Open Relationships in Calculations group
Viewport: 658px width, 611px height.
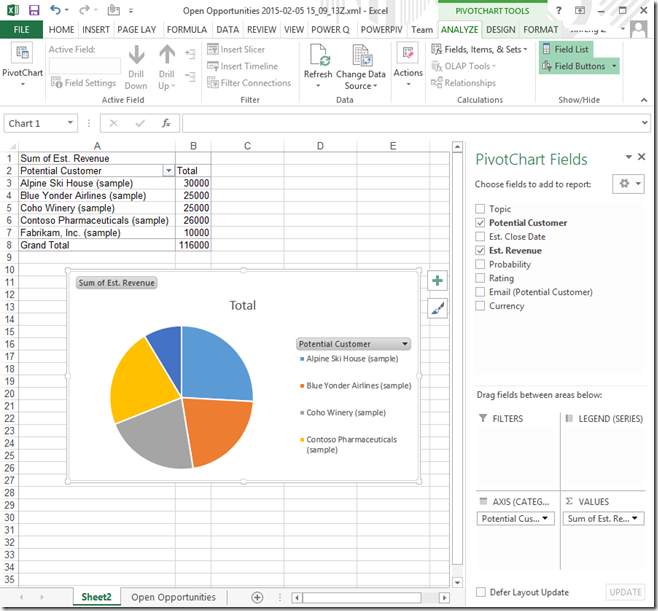(463, 83)
